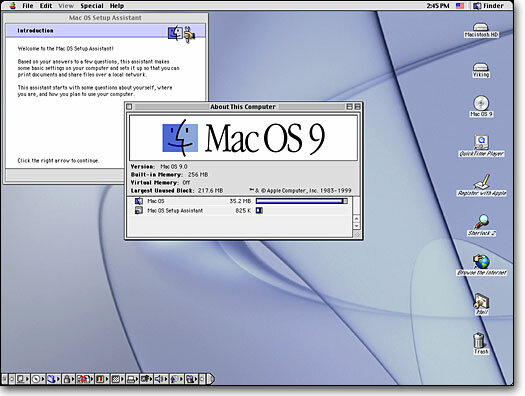Click the Introduction heading in Setup Assistant
Image resolution: width=525 pixels, height=396 pixels.
tap(35, 30)
